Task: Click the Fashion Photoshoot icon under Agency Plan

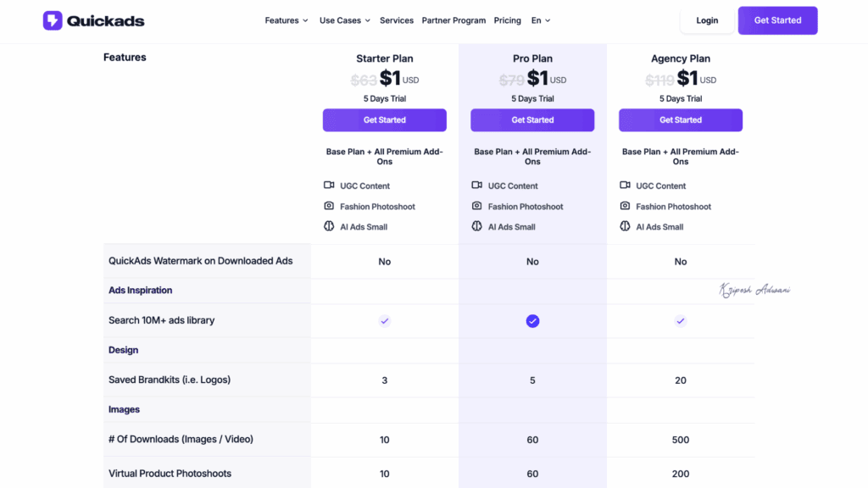Action: 626,206
